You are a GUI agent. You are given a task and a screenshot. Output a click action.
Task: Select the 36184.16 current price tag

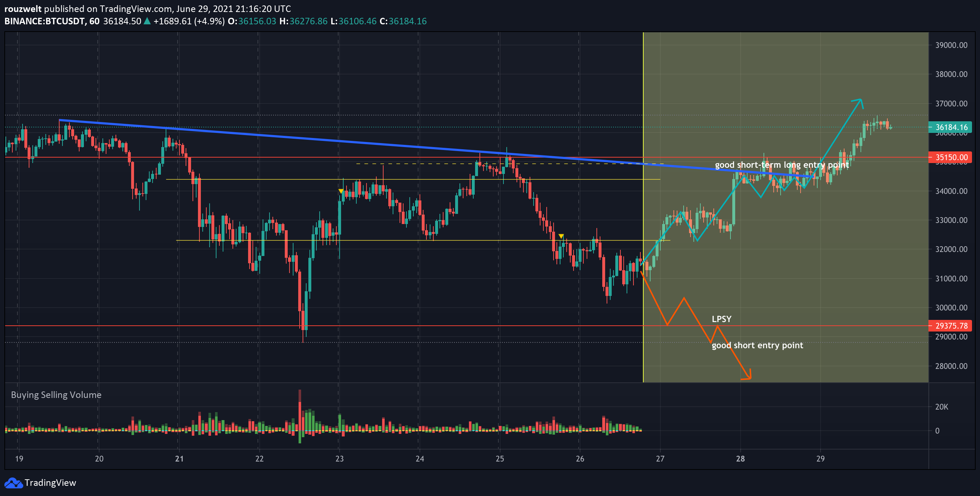coord(950,127)
